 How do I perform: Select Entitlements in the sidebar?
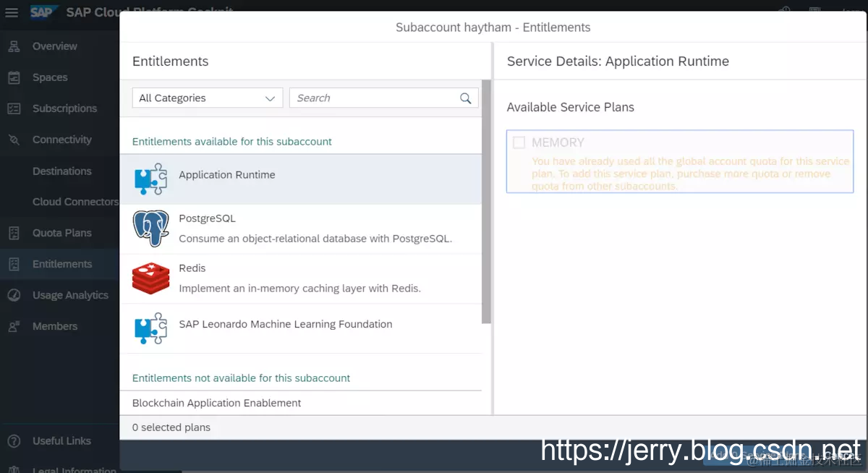coord(62,264)
